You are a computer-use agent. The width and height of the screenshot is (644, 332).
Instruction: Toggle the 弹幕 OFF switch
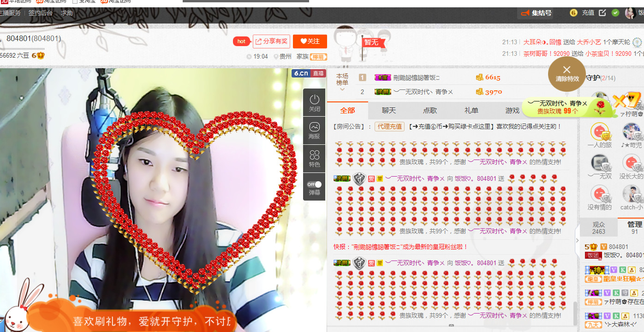click(315, 184)
